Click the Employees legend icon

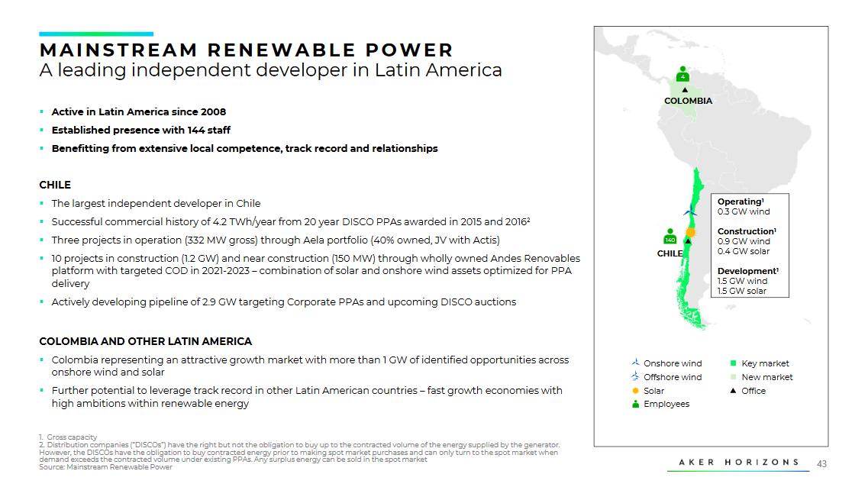(x=635, y=404)
